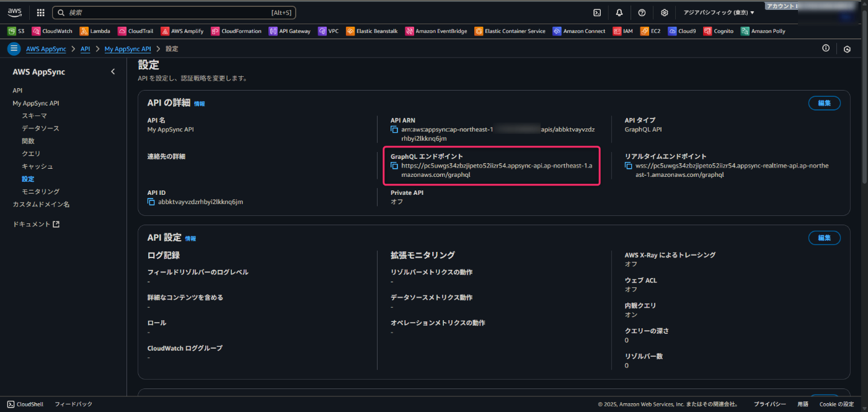Image resolution: width=868 pixels, height=412 pixels.
Task: Collapse the AWS AppSync side navigation
Action: tap(113, 72)
